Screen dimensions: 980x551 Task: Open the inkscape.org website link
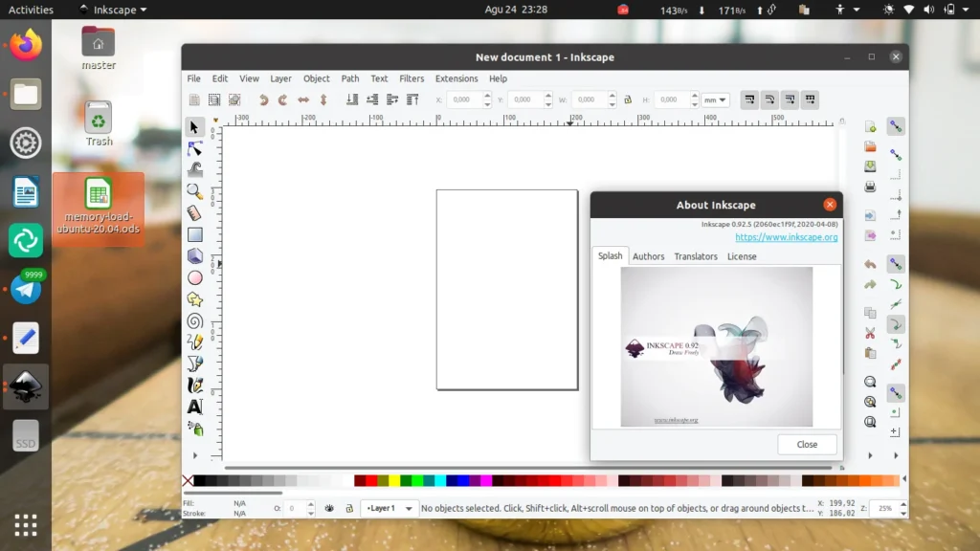(786, 237)
